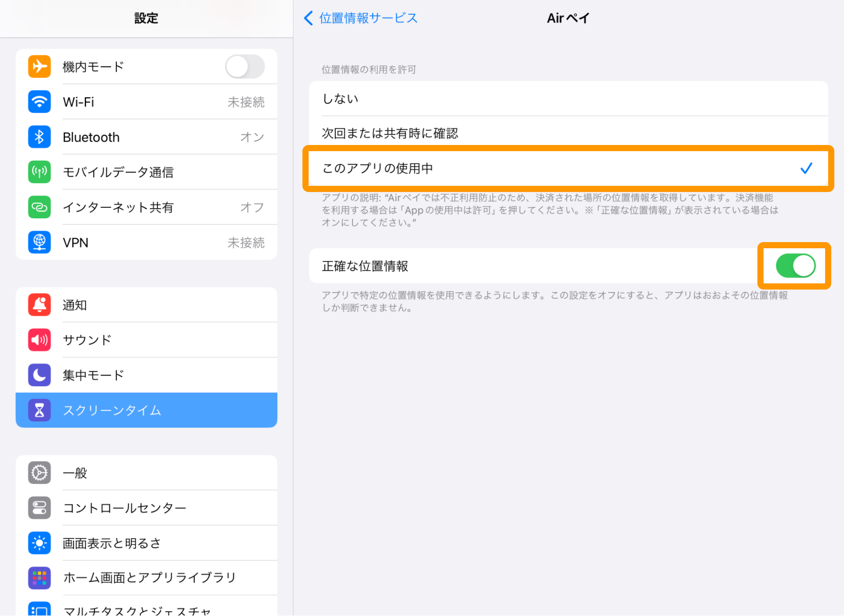Open 一般 settings
Viewport: 844px width, 616px height.
(x=146, y=473)
